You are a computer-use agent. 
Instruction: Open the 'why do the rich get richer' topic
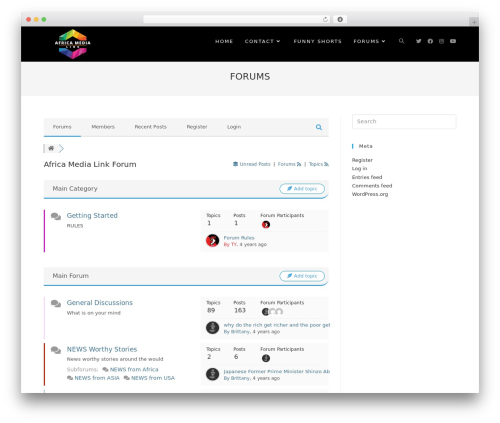(x=277, y=325)
